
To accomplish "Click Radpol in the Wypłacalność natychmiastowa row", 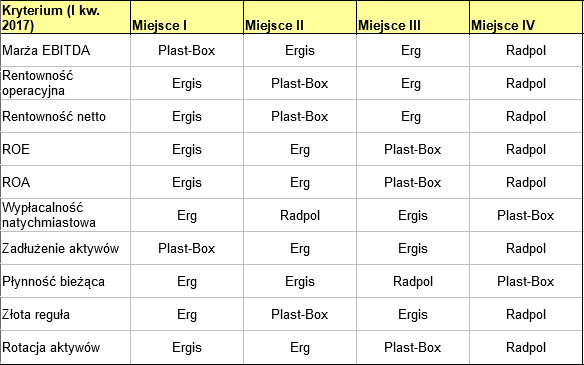I will [x=300, y=215].
